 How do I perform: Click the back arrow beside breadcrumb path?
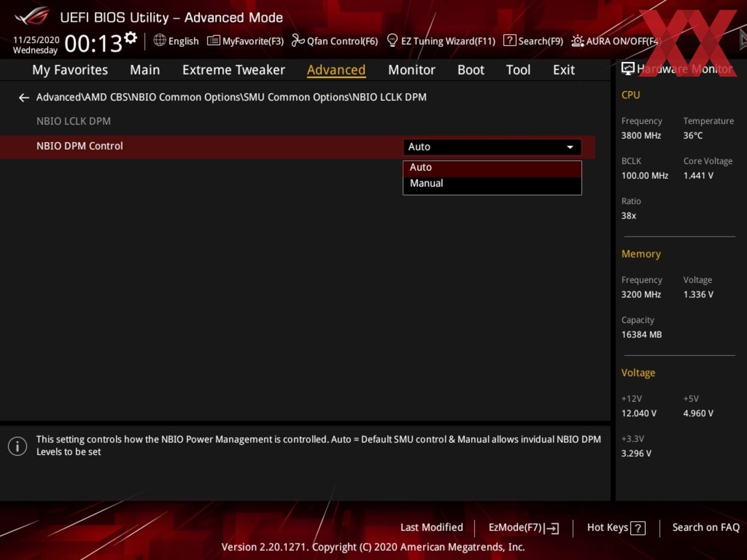tap(24, 98)
